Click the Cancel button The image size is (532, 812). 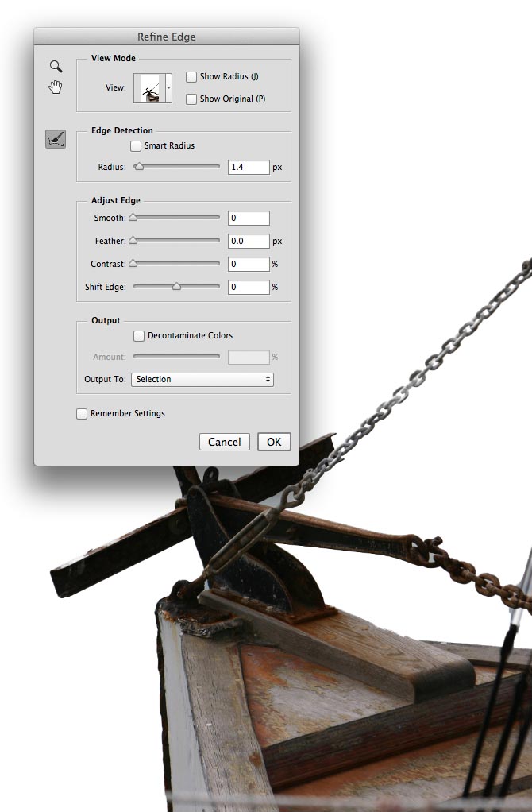tap(225, 442)
